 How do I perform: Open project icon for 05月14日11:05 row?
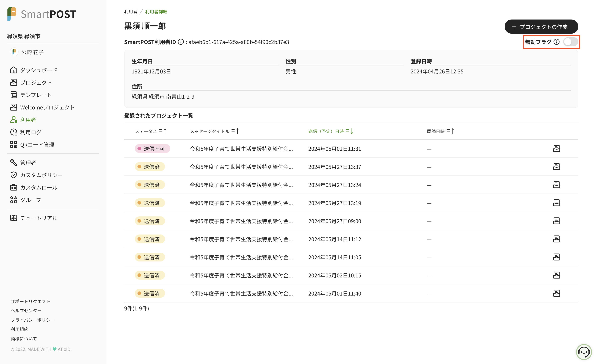(x=556, y=257)
